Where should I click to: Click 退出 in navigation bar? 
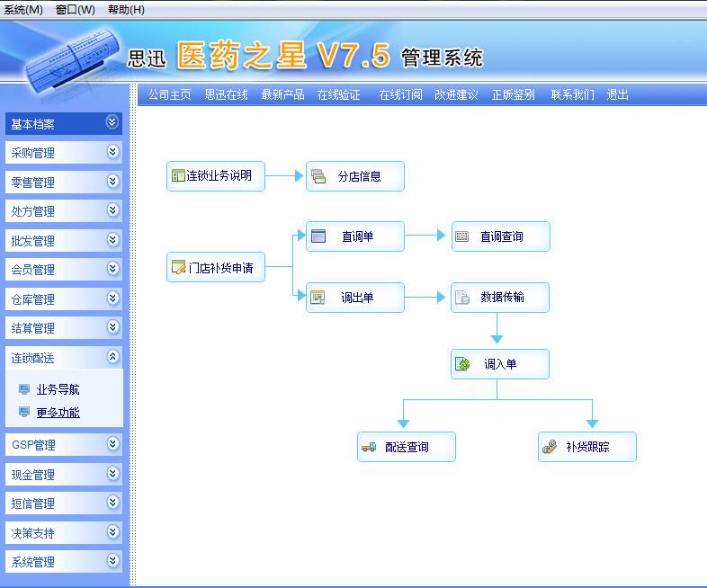(x=618, y=94)
